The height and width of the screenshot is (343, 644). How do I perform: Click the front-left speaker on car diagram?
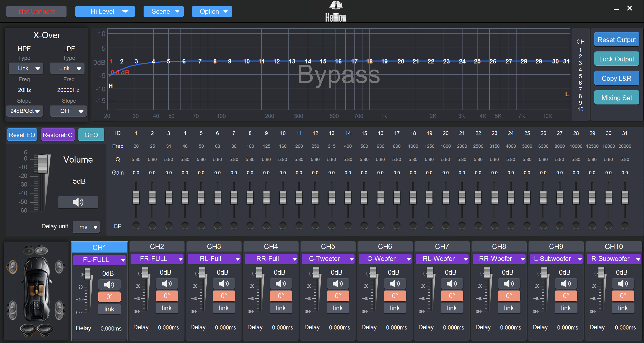click(12, 267)
